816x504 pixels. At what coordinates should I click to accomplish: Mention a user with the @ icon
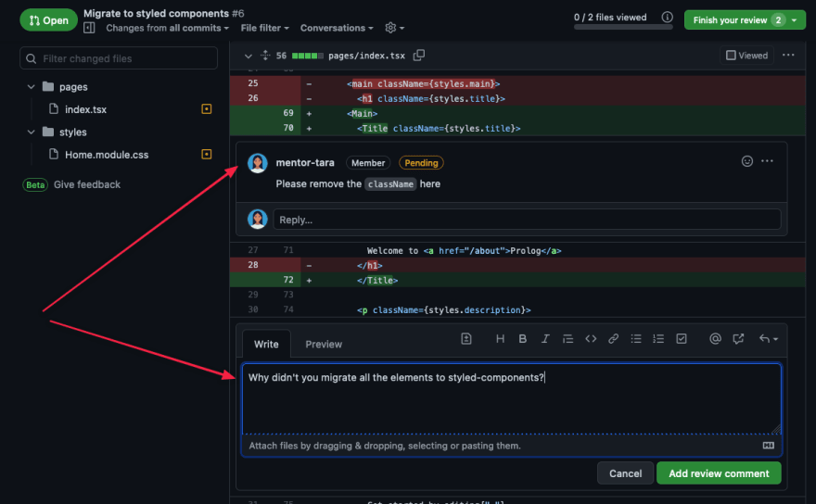715,338
